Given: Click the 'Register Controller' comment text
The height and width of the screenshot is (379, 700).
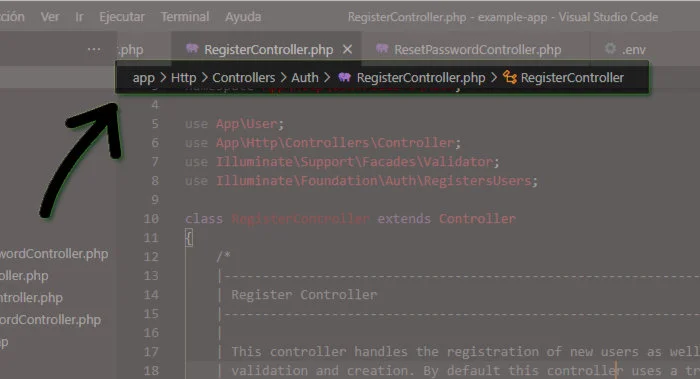Looking at the screenshot, I should coord(304,295).
